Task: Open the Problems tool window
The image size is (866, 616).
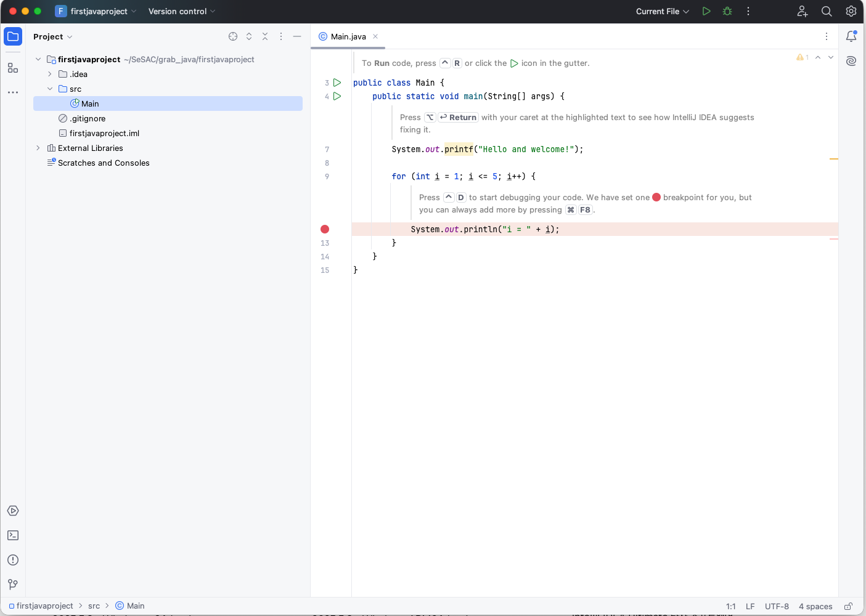Action: (13, 560)
